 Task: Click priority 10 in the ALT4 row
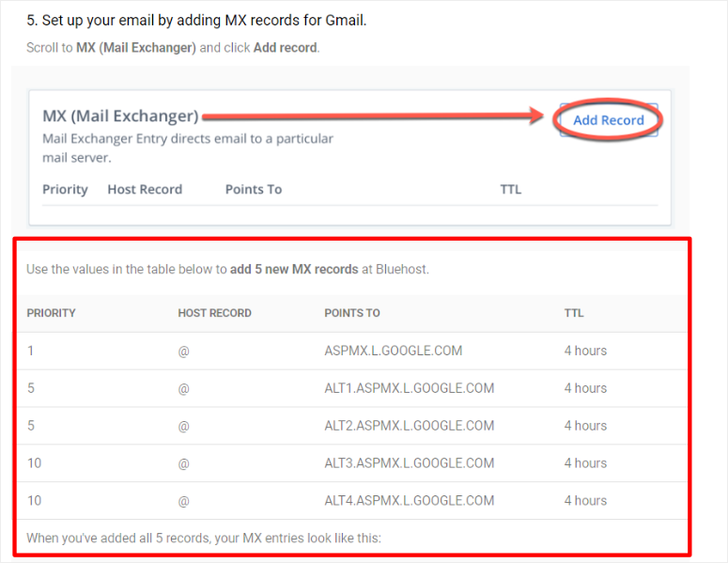35,501
